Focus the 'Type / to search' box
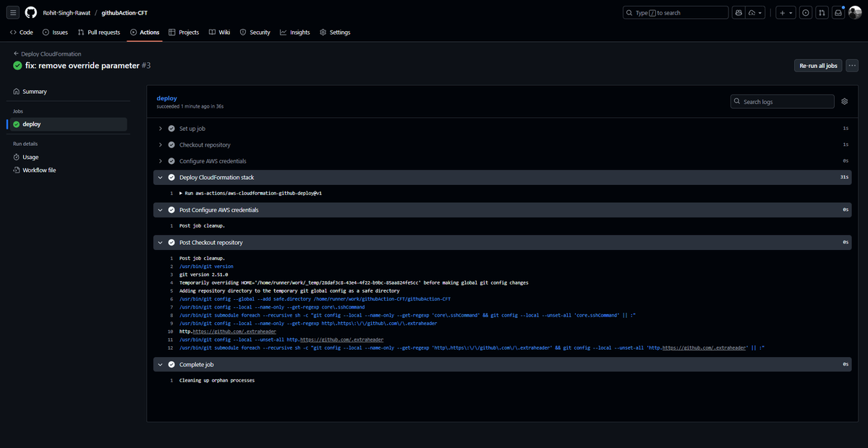 [x=676, y=12]
